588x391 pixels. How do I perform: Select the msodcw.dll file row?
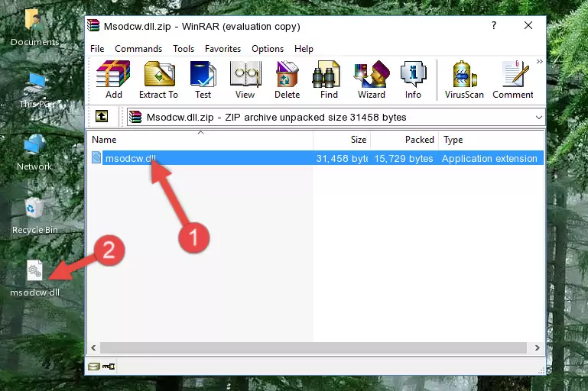[x=317, y=158]
